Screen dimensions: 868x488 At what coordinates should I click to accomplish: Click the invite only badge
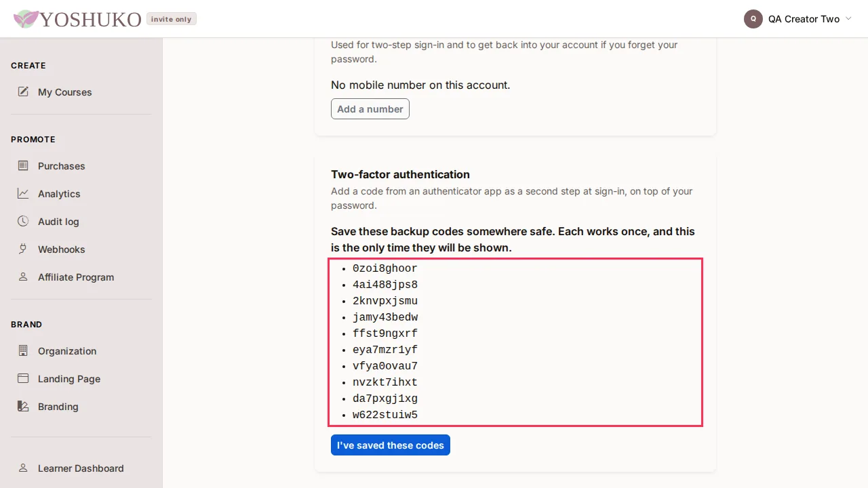pyautogui.click(x=172, y=19)
